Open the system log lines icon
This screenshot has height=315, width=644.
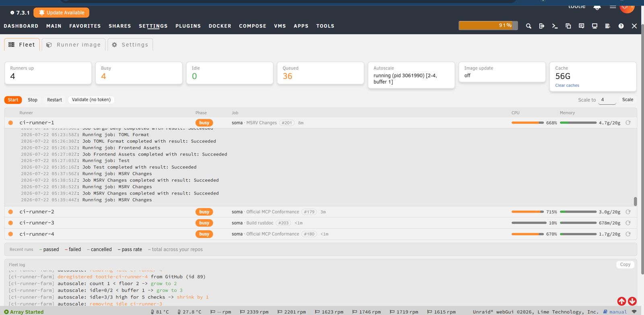(x=608, y=26)
